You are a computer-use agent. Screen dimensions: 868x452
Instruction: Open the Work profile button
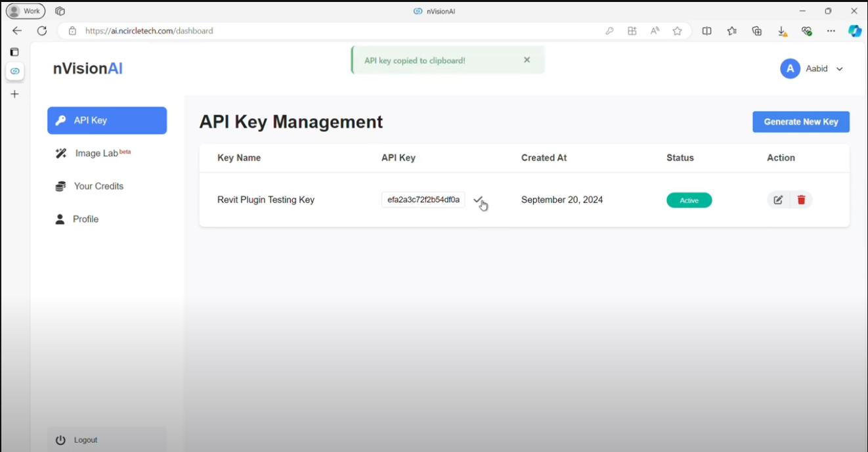tap(26, 11)
